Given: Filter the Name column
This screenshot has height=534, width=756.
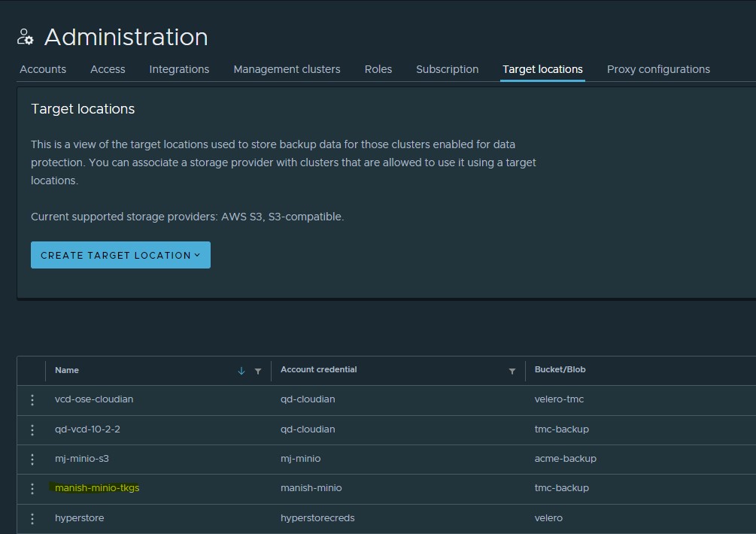Looking at the screenshot, I should (x=258, y=371).
